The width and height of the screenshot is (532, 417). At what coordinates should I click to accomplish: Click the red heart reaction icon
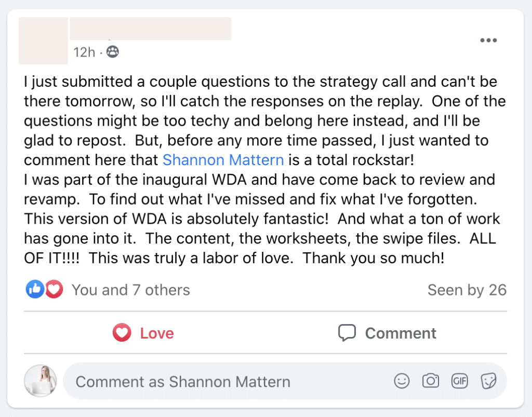[54, 290]
